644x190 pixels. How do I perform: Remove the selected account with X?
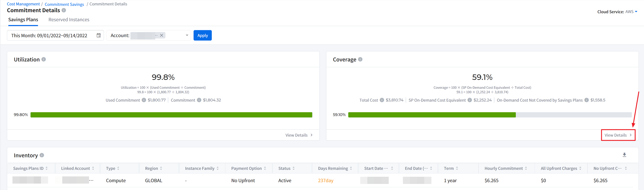(162, 35)
